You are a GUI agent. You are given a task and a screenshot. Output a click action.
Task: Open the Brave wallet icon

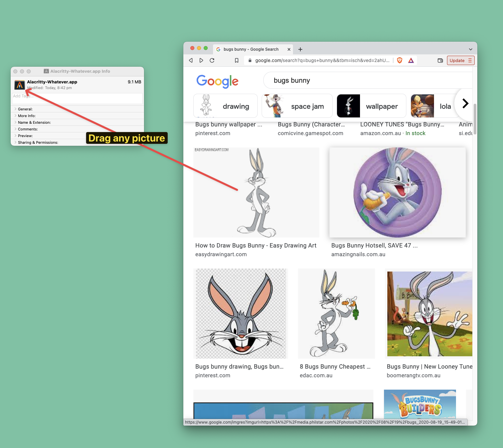[440, 60]
